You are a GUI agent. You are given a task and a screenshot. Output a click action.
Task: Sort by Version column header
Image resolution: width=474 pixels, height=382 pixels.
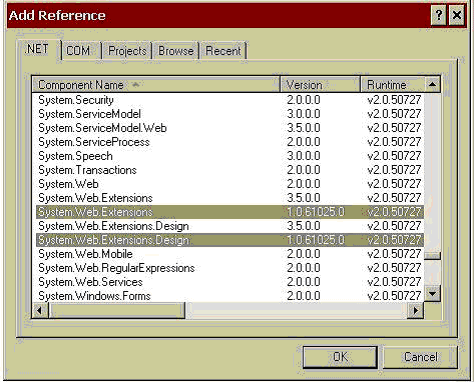[x=320, y=85]
